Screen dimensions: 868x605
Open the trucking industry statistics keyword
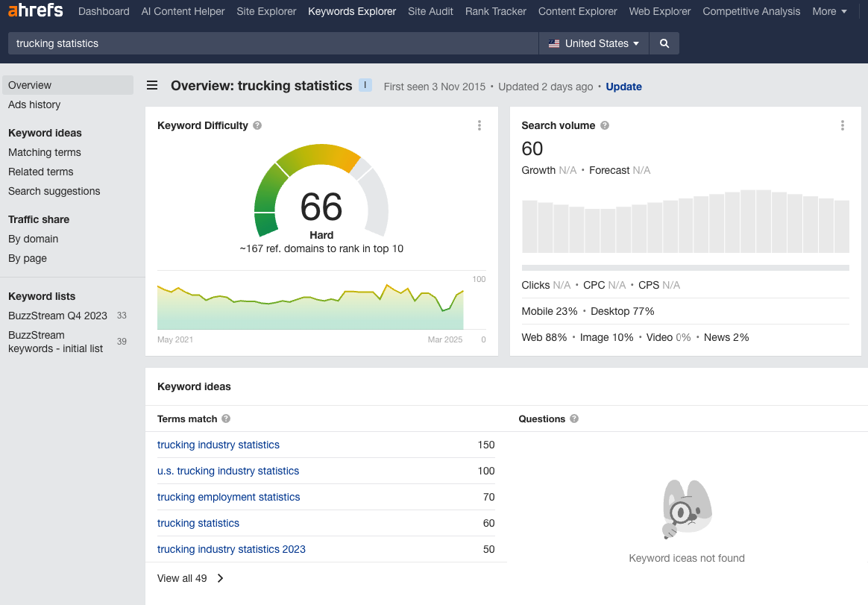pos(218,445)
